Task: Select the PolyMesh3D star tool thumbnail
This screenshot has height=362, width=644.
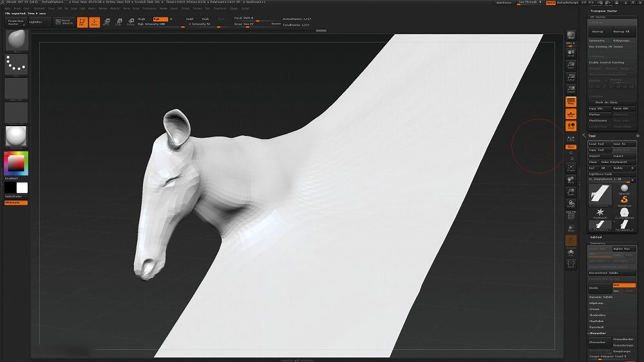Action: 600,213
